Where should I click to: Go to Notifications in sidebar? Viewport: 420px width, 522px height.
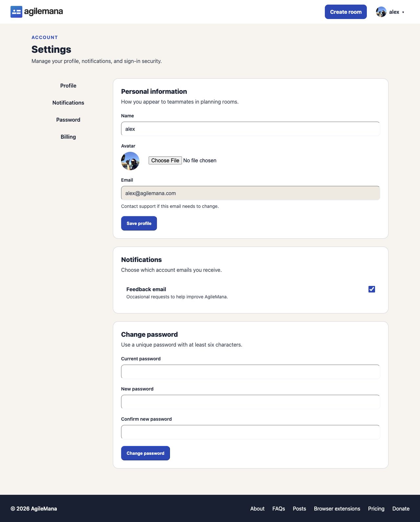pyautogui.click(x=68, y=103)
